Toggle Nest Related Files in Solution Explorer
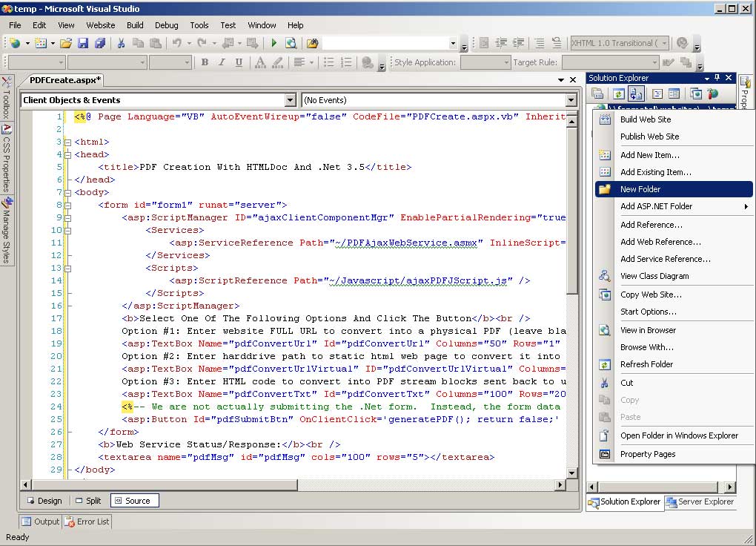The height and width of the screenshot is (546, 756). [637, 93]
